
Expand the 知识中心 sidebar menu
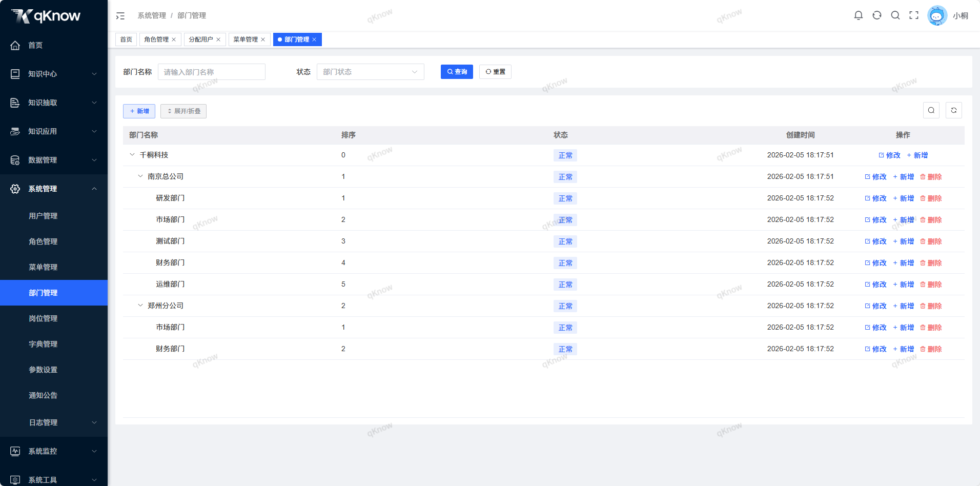(x=94, y=74)
